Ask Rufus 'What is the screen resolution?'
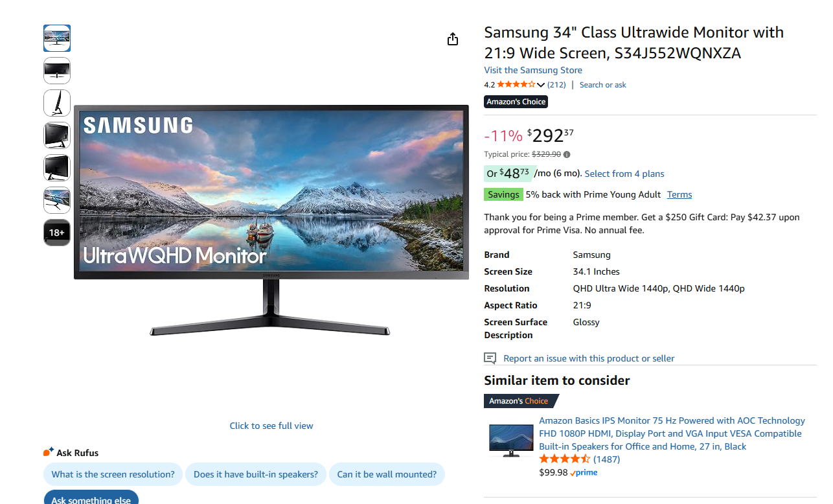This screenshot has width=833, height=504. (x=113, y=474)
